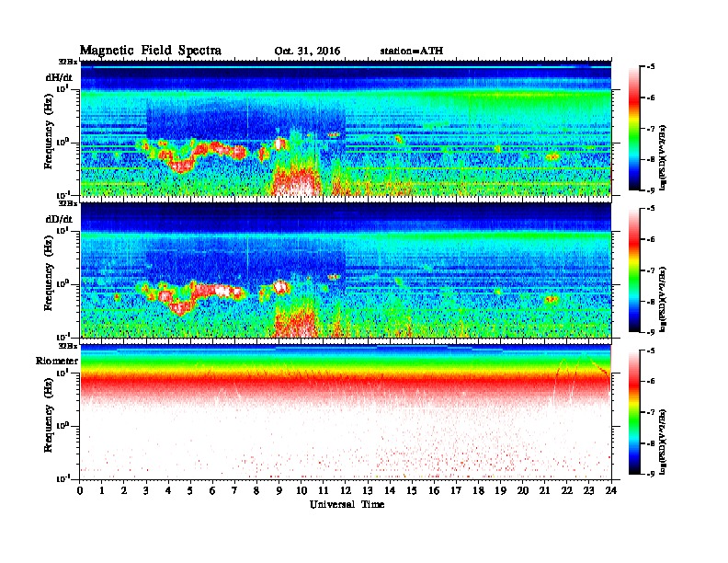Click hour tick label "18" on time axis
Screen dimensions: 728x563
(478, 491)
